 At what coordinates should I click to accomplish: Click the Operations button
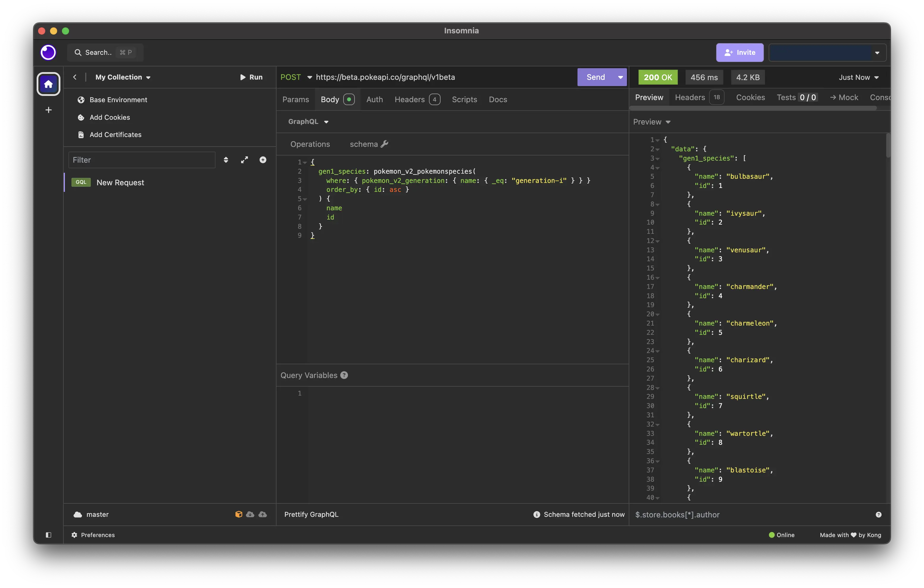coord(310,144)
